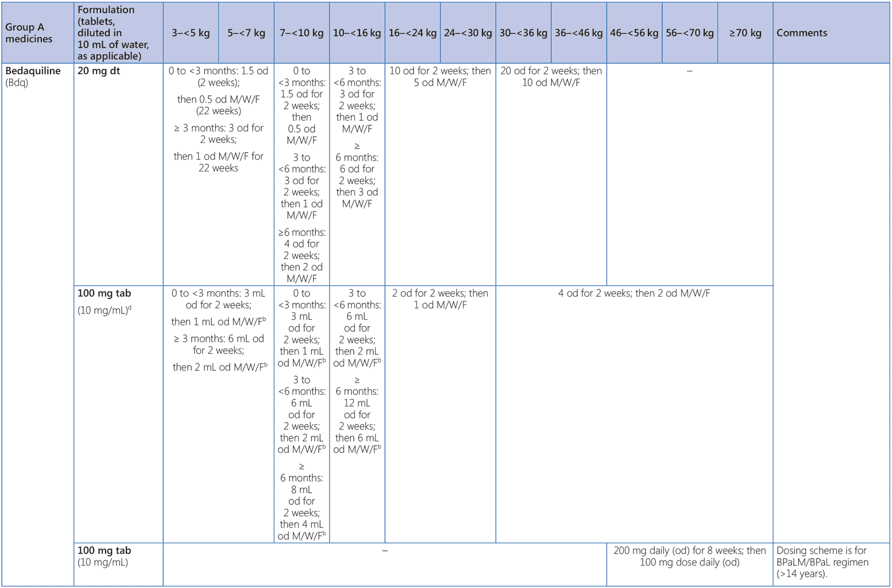This screenshot has width=892, height=588.
Task: Click 'then 1 od M/W/F for 22 weeks' text
Action: [218, 162]
